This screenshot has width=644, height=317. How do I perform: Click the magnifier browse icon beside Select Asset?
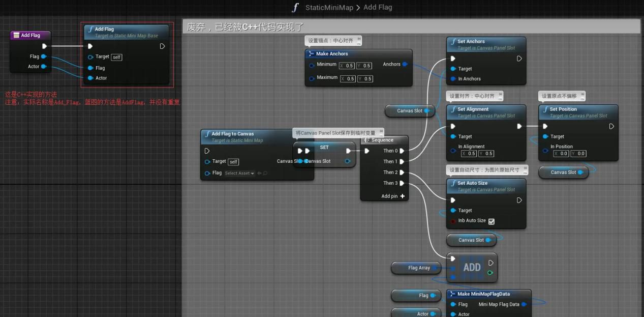(265, 174)
